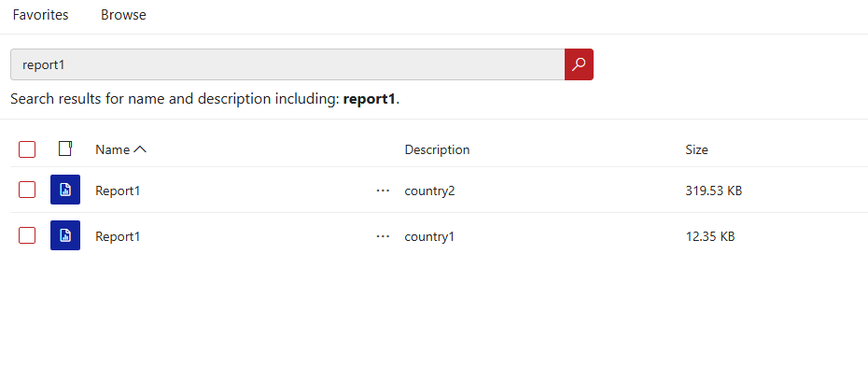Open the country2 Report1 file icon

(x=65, y=190)
